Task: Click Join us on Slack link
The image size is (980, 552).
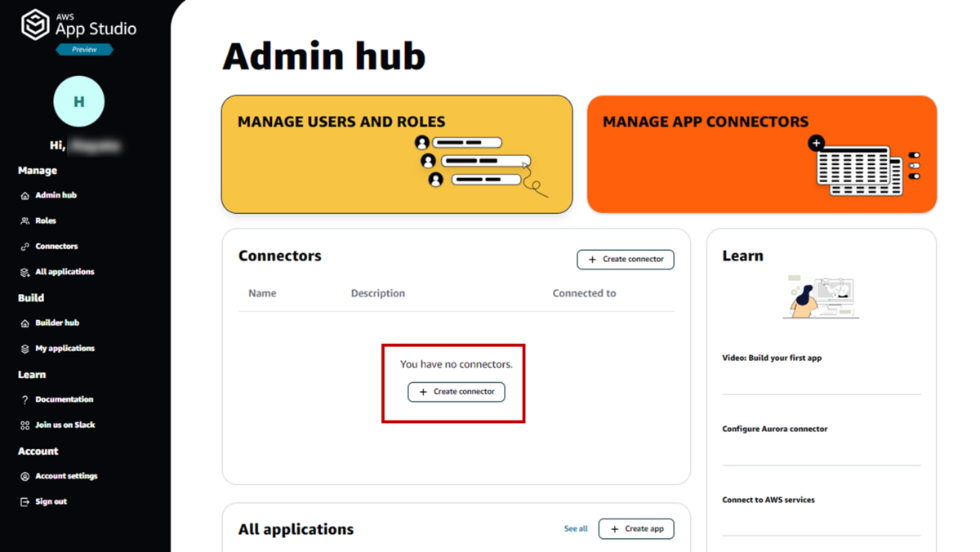Action: pos(65,425)
